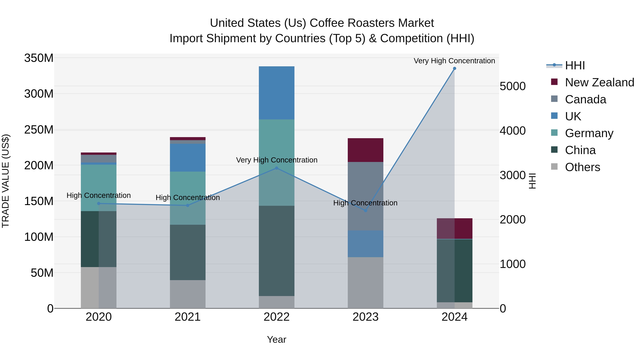Click the 2022 HHI data point
The height and width of the screenshot is (362, 644).
click(x=277, y=168)
